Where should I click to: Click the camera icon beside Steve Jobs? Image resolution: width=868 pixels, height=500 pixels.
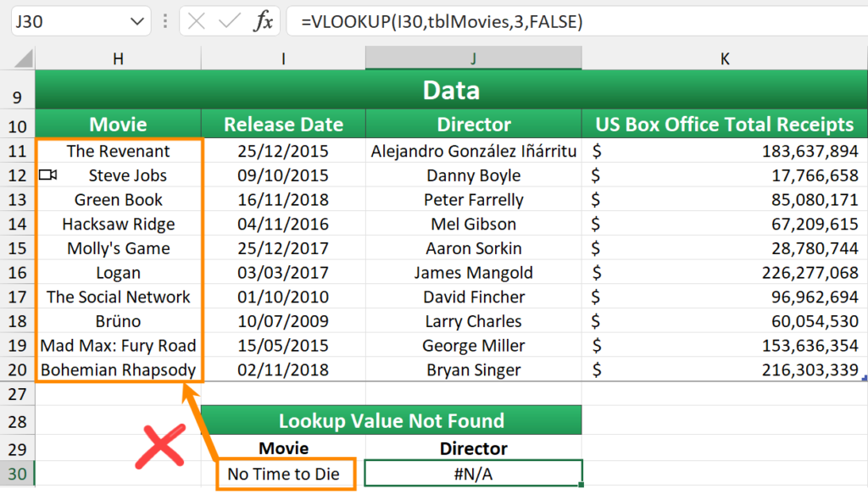pyautogui.click(x=48, y=175)
